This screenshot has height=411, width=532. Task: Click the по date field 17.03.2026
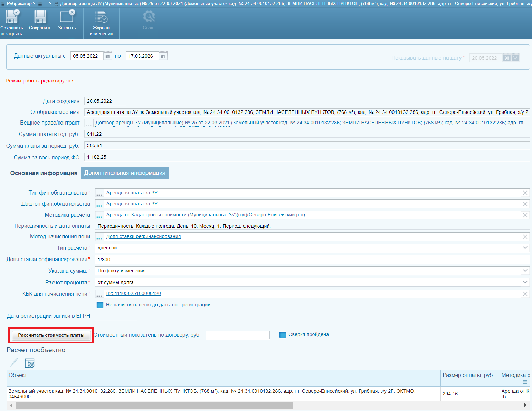click(142, 56)
